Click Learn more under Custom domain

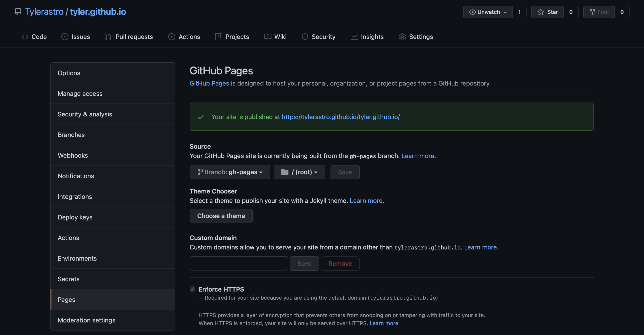click(481, 247)
